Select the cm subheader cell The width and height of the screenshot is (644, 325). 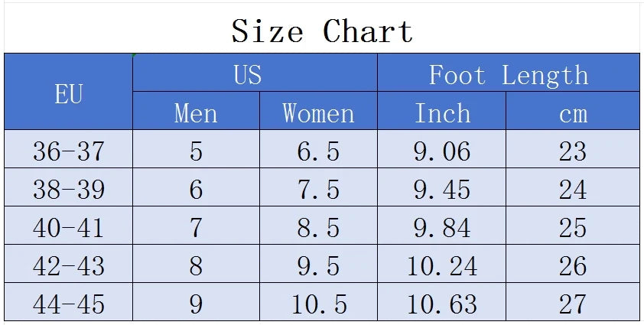(x=573, y=113)
